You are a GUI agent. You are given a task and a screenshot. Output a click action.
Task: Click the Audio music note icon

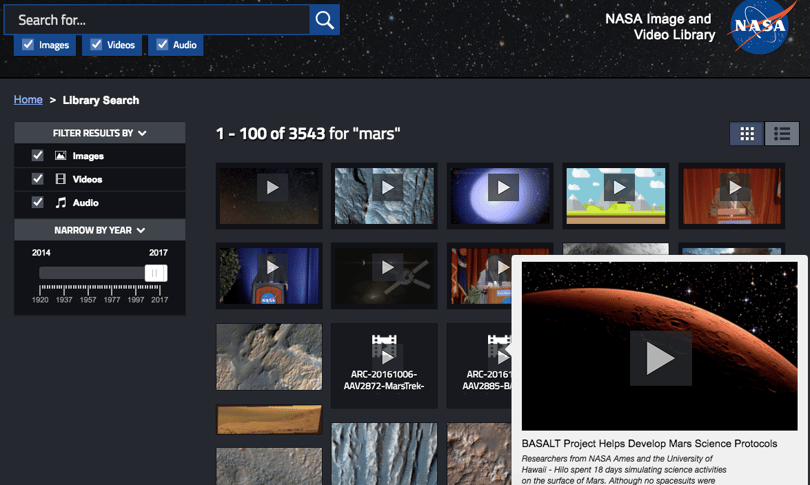[x=60, y=202]
